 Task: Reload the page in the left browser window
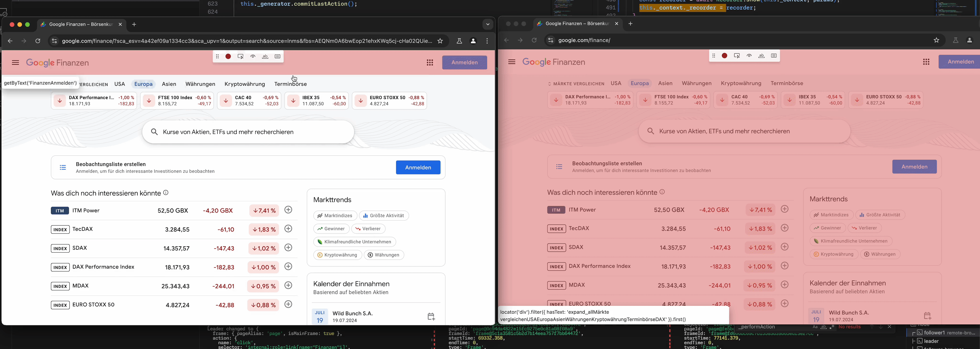tap(38, 41)
